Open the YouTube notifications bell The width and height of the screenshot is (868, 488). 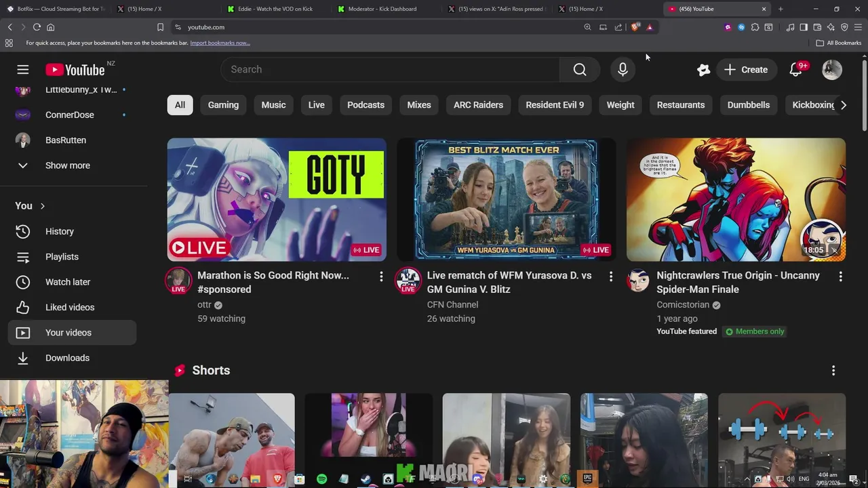pyautogui.click(x=795, y=69)
